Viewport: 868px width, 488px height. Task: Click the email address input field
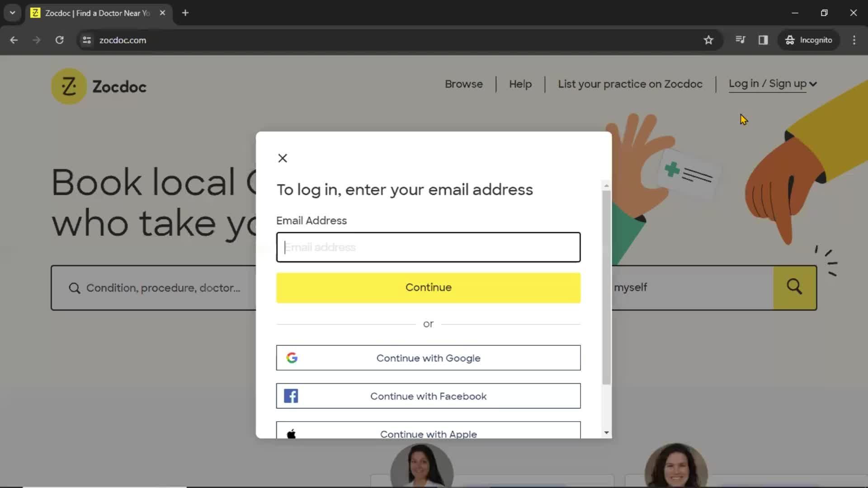[428, 247]
